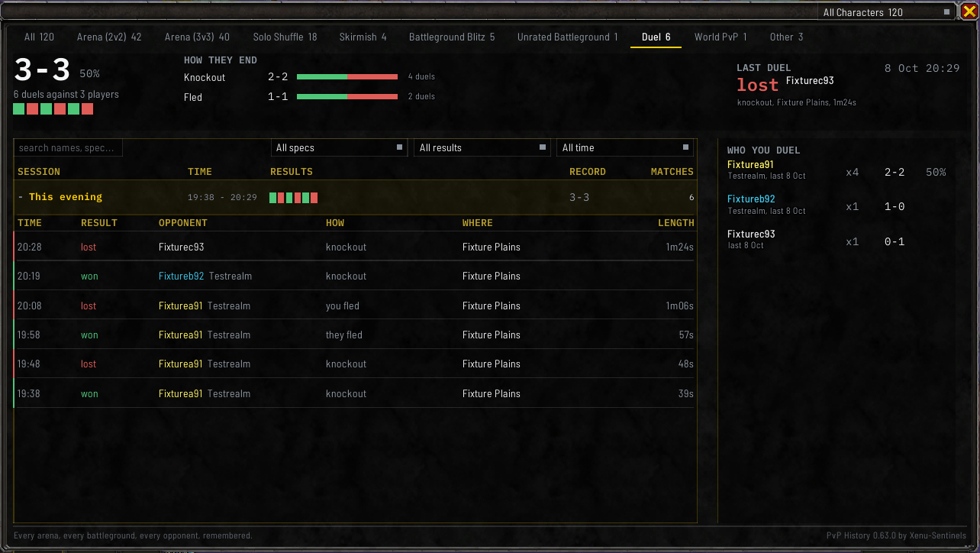Viewport: 980px width, 553px height.
Task: Click Fixturec93 in the opponent column
Action: (x=182, y=247)
